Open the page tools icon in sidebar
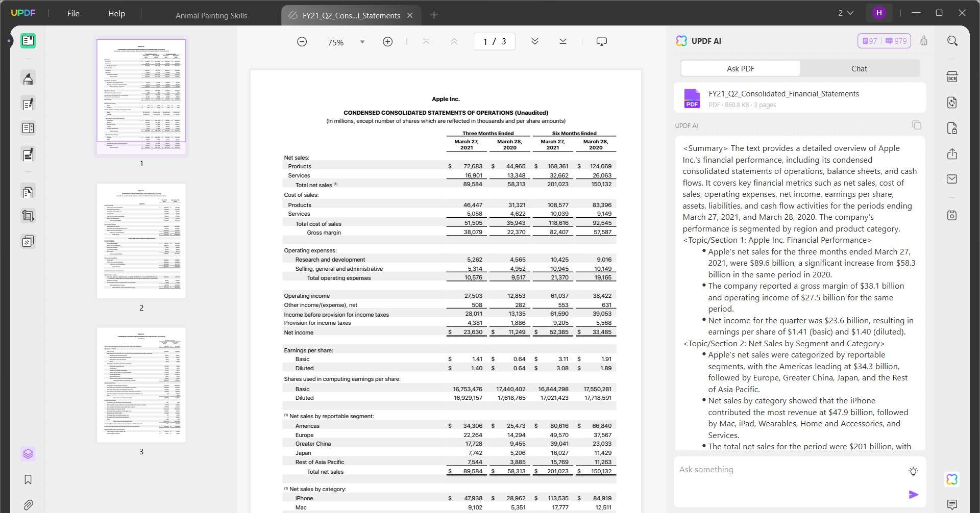 (x=28, y=192)
